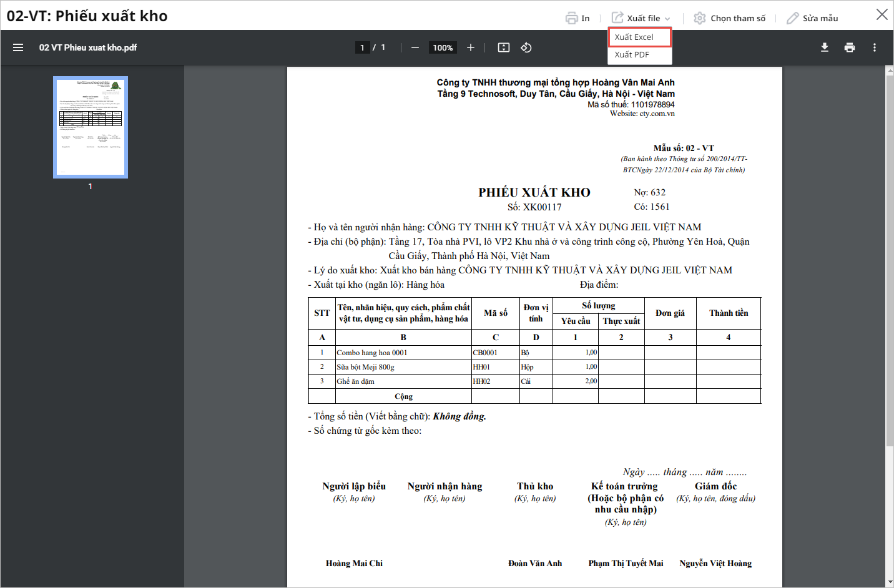This screenshot has height=588, width=894.
Task: Click the vertical scrollbar down arrow
Action: (890, 582)
